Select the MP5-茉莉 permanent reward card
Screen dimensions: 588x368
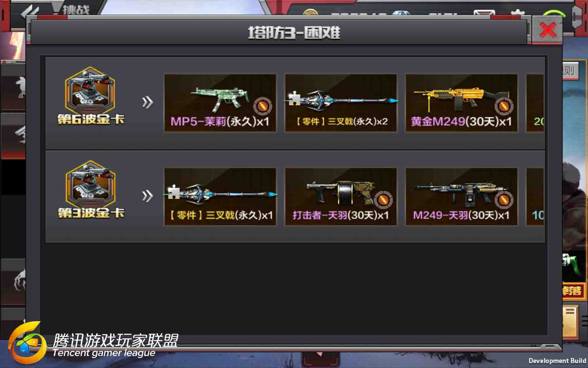pos(220,103)
